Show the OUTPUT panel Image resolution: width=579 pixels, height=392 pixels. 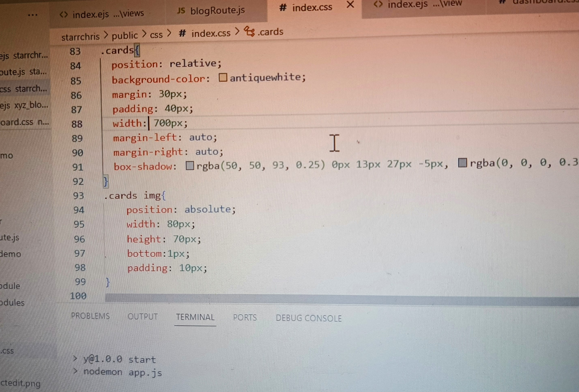point(143,317)
